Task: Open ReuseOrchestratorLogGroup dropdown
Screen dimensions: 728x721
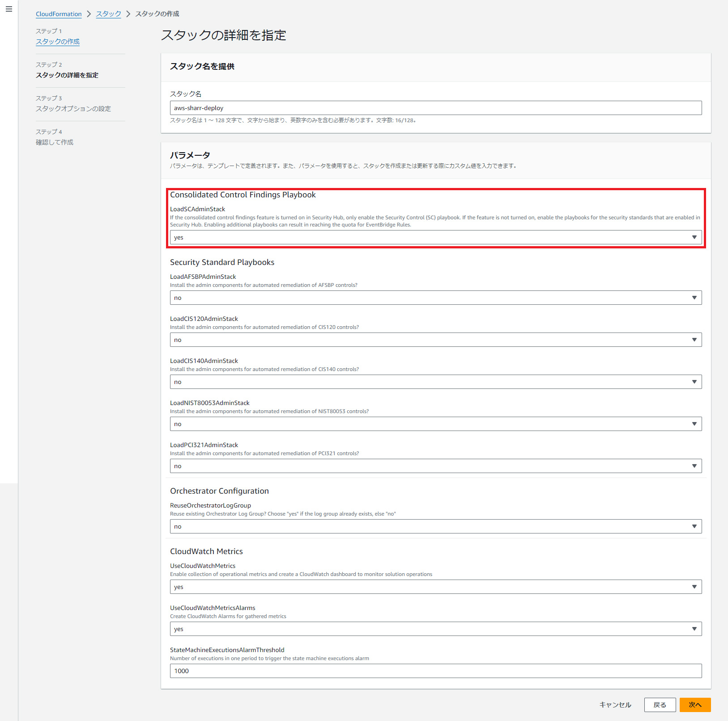Action: point(435,526)
